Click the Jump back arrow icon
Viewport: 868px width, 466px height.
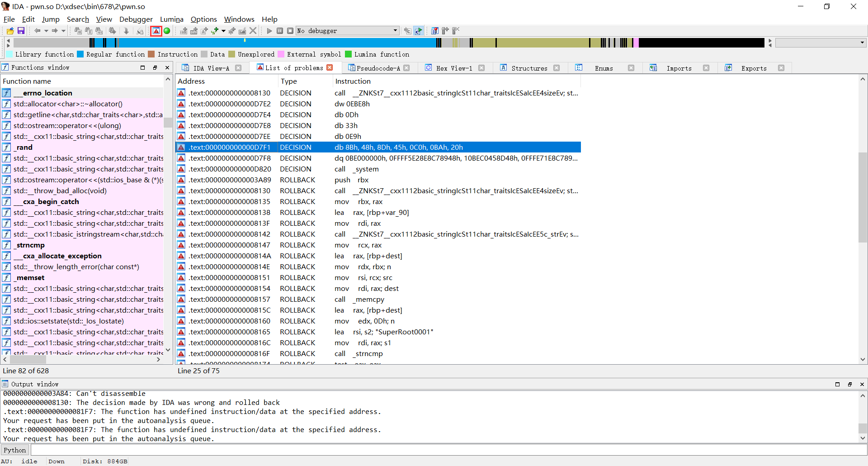click(x=38, y=31)
